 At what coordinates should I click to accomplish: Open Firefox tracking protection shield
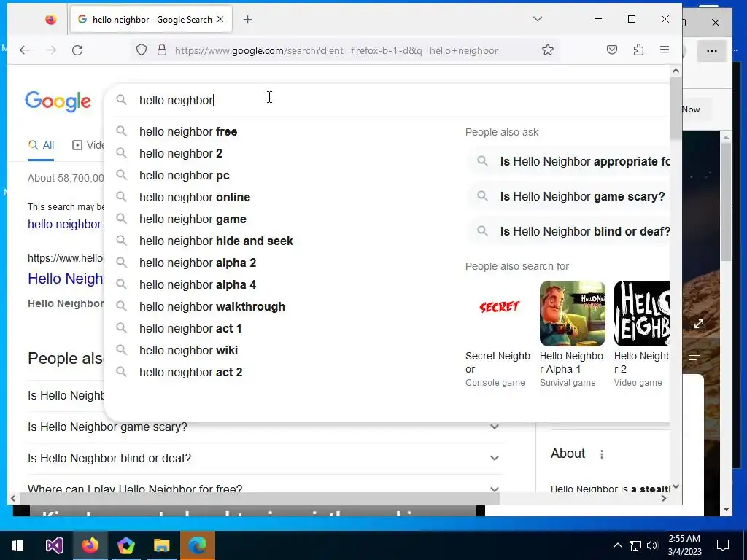tap(142, 50)
